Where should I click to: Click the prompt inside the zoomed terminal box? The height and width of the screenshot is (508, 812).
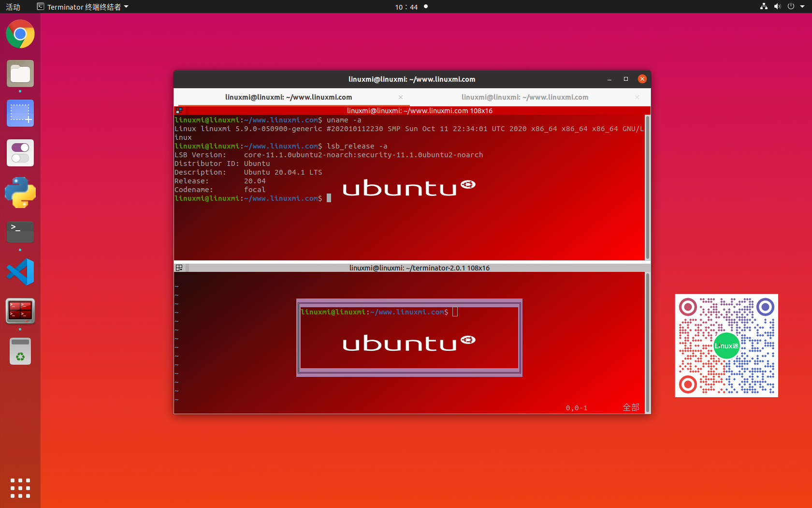coord(453,312)
